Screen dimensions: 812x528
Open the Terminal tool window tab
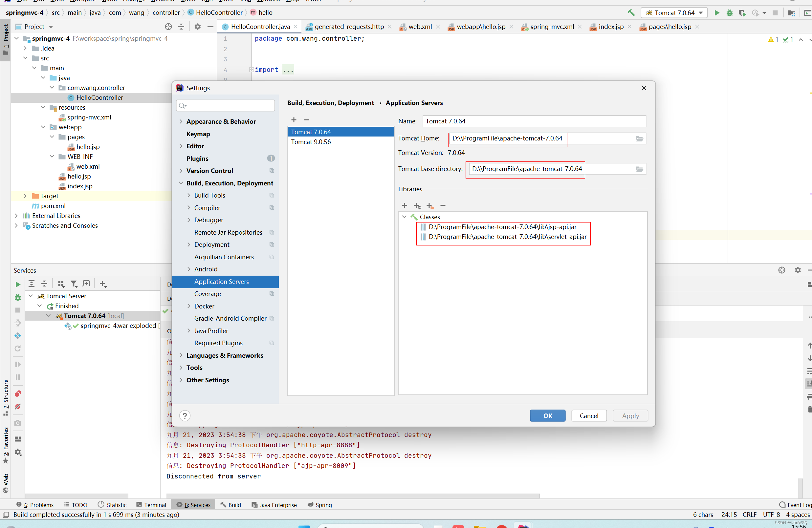point(151,504)
